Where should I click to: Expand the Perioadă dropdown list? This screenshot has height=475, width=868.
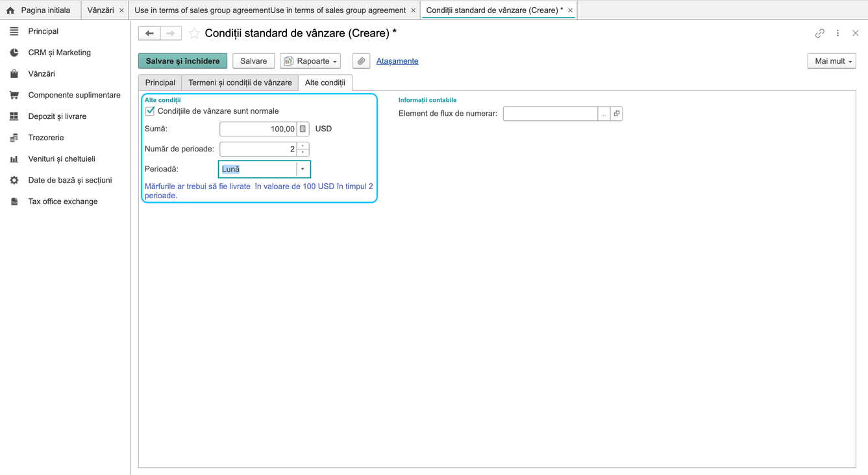click(x=303, y=169)
